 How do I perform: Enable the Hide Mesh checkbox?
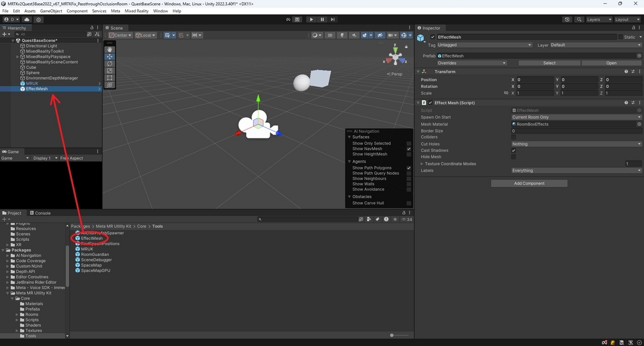pyautogui.click(x=514, y=157)
